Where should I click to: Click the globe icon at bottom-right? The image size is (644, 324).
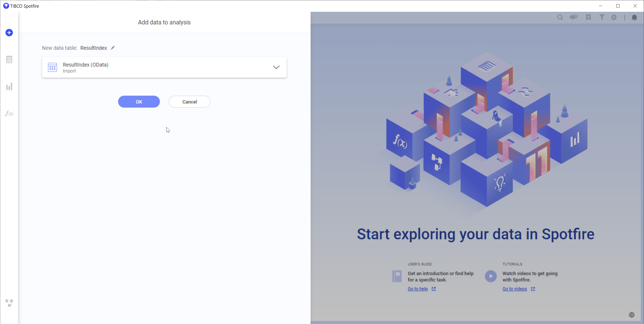pos(631,315)
